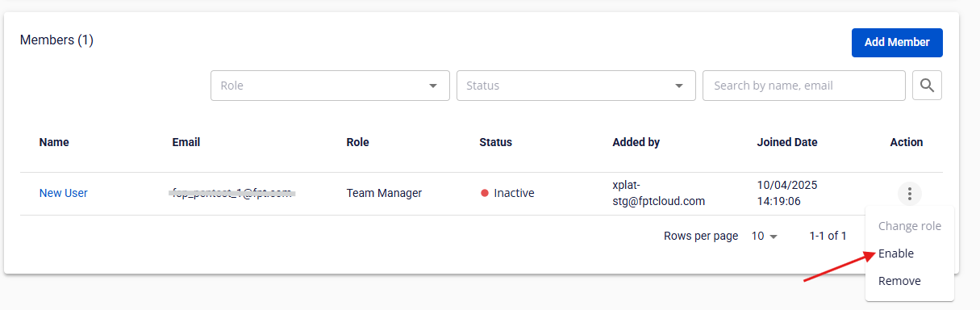This screenshot has height=310, width=980.
Task: Click the 1-1 of 1 pagination text
Action: [x=828, y=236]
